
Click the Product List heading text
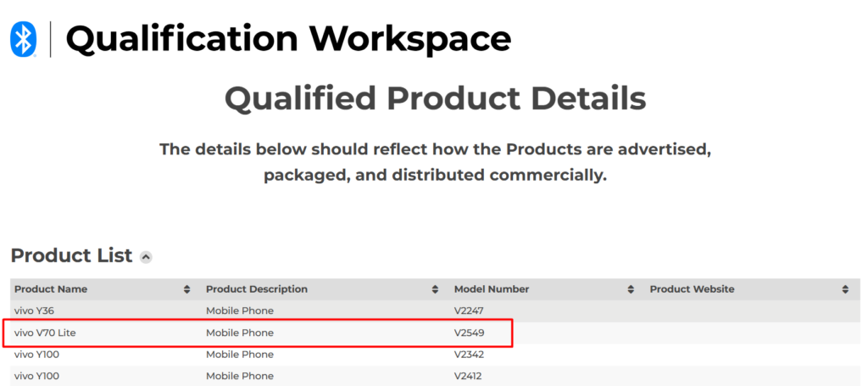point(71,255)
